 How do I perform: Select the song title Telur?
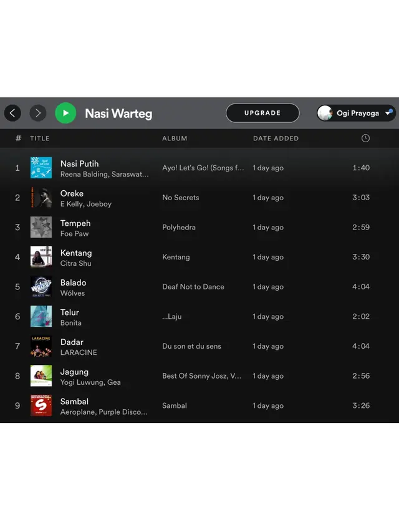70,312
